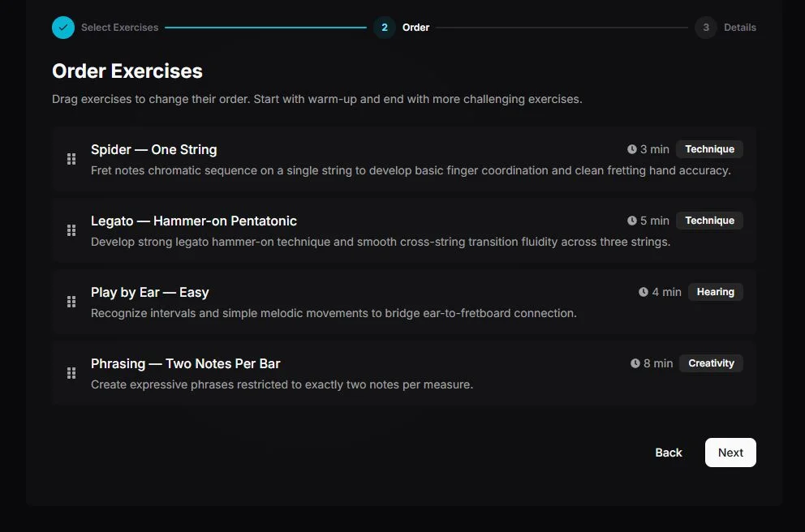Screen dimensions: 805x532
Task: Click the clock icon beside 4 min
Action: 644,292
